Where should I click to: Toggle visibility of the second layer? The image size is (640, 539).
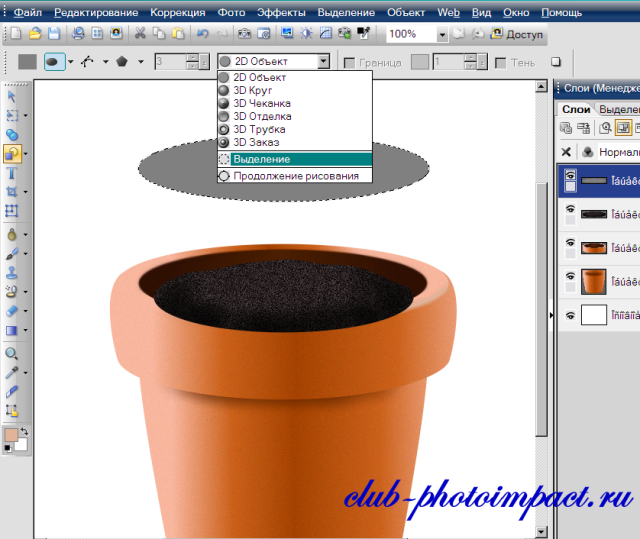pos(570,209)
